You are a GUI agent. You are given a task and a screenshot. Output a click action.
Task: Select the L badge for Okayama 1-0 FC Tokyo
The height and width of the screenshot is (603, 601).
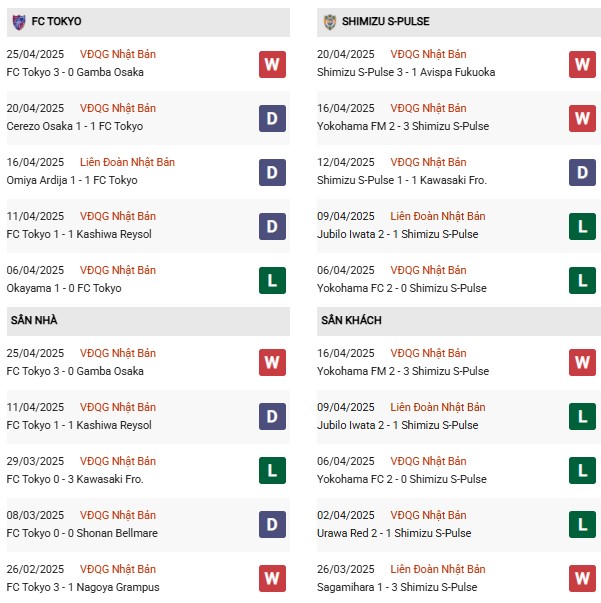click(x=272, y=281)
